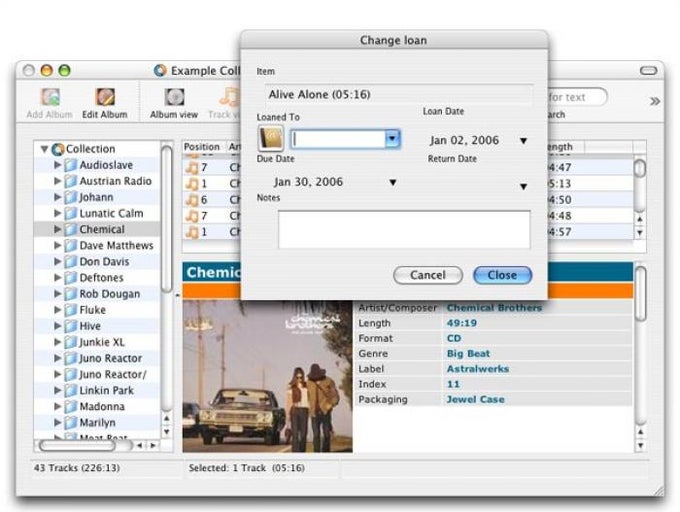
Task: Collapse the Collection tree root
Action: coord(44,149)
